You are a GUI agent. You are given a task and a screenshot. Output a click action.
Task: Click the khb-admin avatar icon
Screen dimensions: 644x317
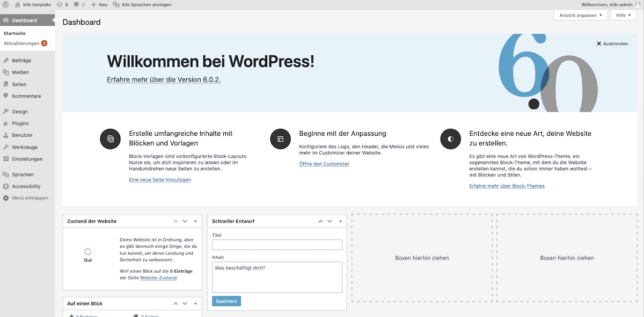pos(638,4)
